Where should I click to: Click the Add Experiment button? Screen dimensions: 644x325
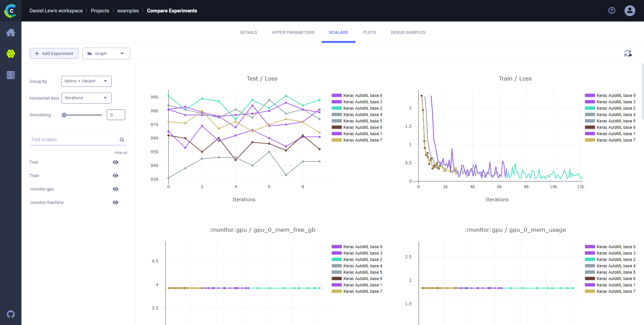click(54, 54)
